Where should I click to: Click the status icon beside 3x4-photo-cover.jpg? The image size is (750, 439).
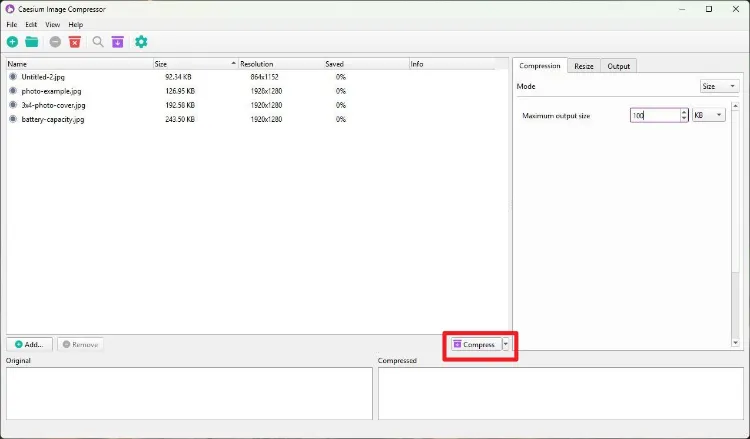(x=13, y=105)
